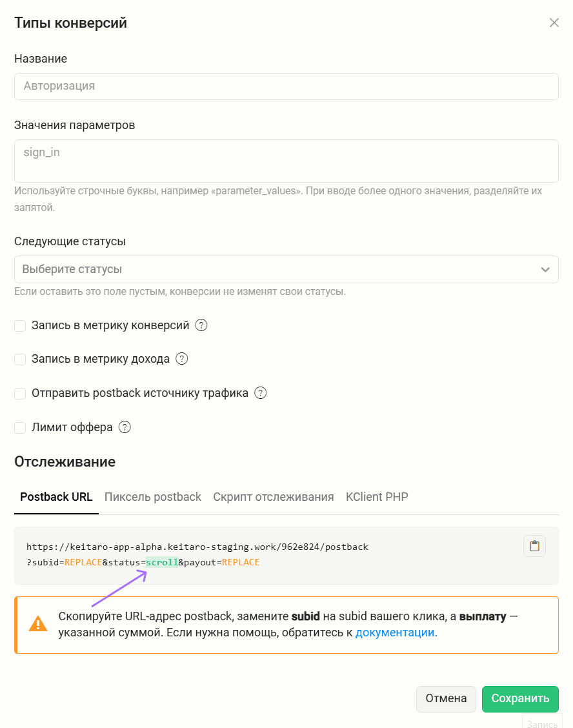Screen dimensions: 573x728
Task: Expand statuses list via chevron arrow
Action: tap(545, 270)
